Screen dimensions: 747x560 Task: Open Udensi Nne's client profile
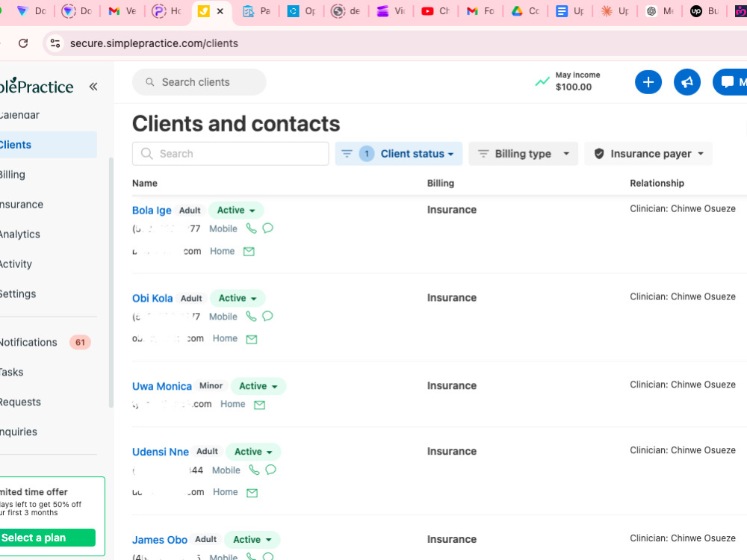[x=161, y=452]
